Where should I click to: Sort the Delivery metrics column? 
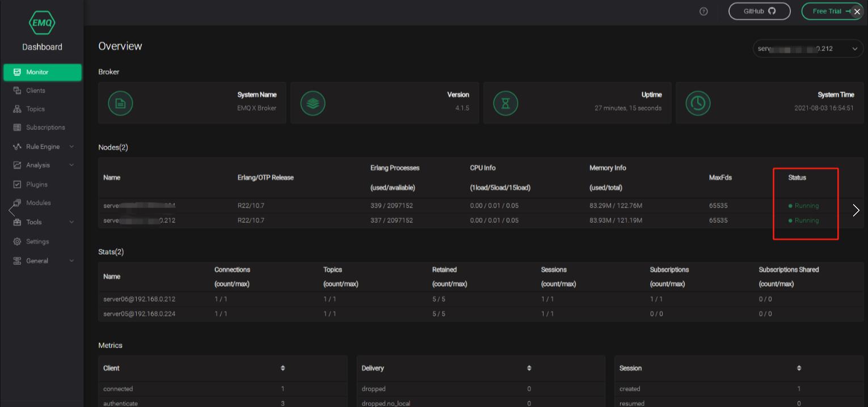click(529, 368)
